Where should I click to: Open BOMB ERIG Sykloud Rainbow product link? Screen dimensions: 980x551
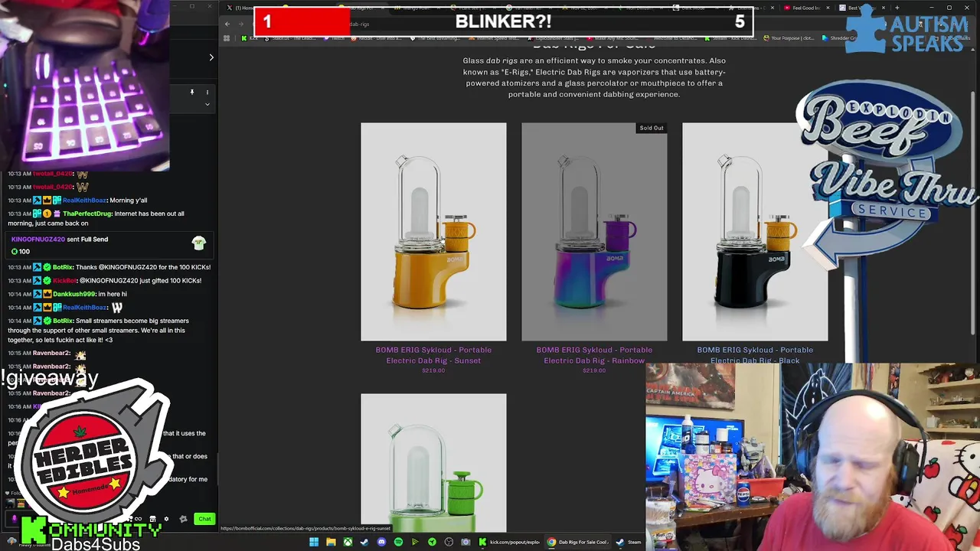tap(594, 355)
